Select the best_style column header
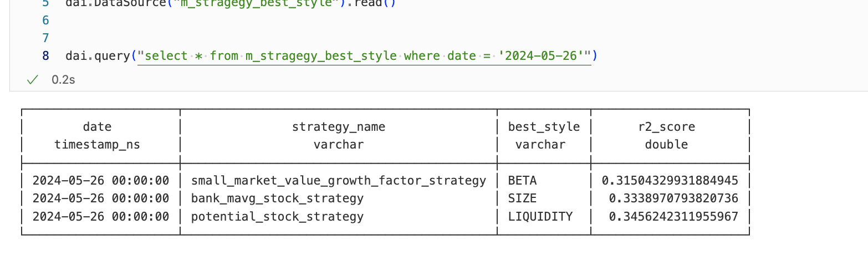The height and width of the screenshot is (255, 868). [x=544, y=127]
